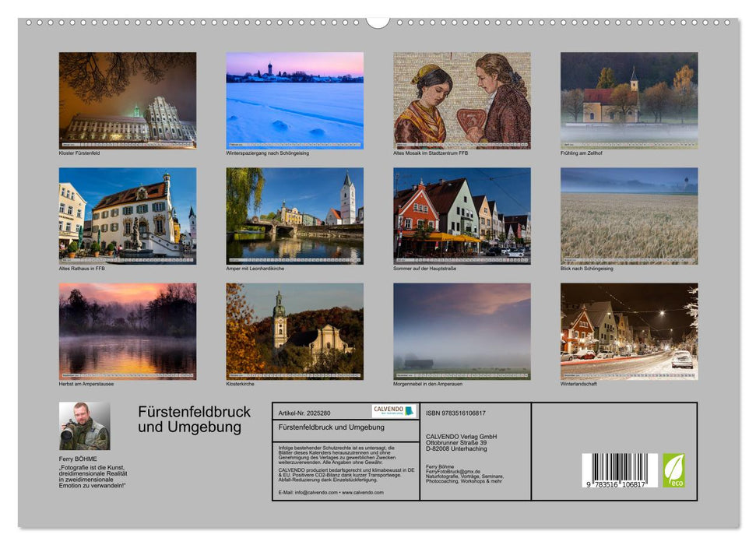Click the Ferry BÖHME name label
This screenshot has height=545, width=756.
77,458
